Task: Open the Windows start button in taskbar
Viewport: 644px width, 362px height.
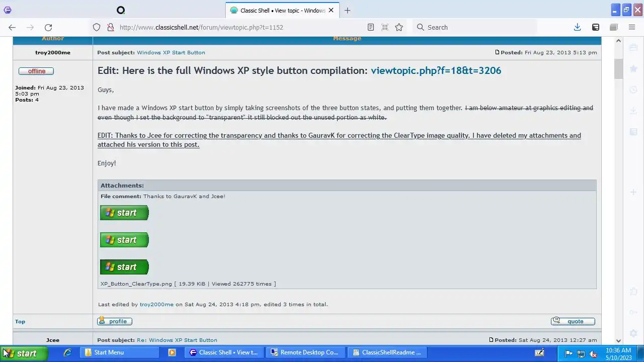Action: click(x=24, y=353)
